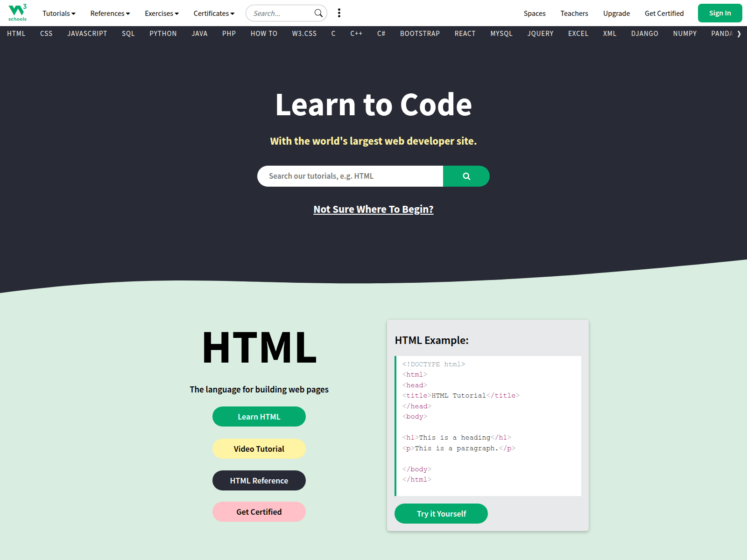Focus the 'Search our tutorials' input
This screenshot has width=747, height=560.
point(350,176)
